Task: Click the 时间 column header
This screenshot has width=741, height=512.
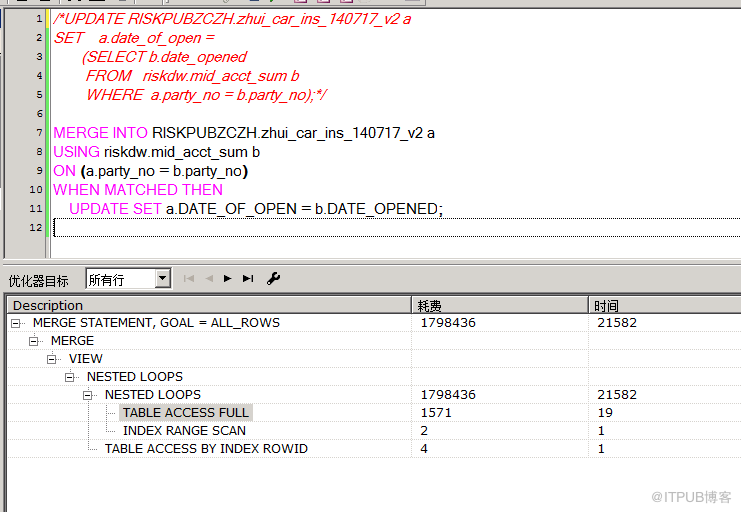Action: pyautogui.click(x=664, y=305)
